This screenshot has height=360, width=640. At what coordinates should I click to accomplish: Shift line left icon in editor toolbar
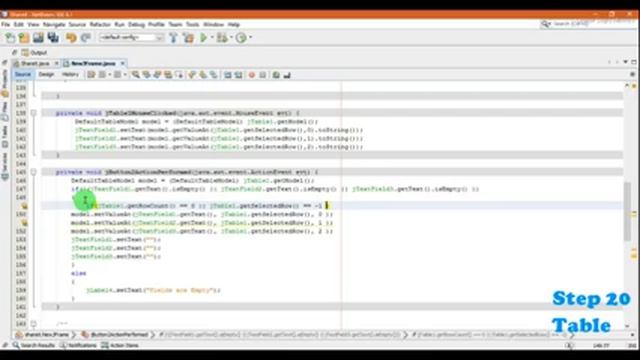228,75
